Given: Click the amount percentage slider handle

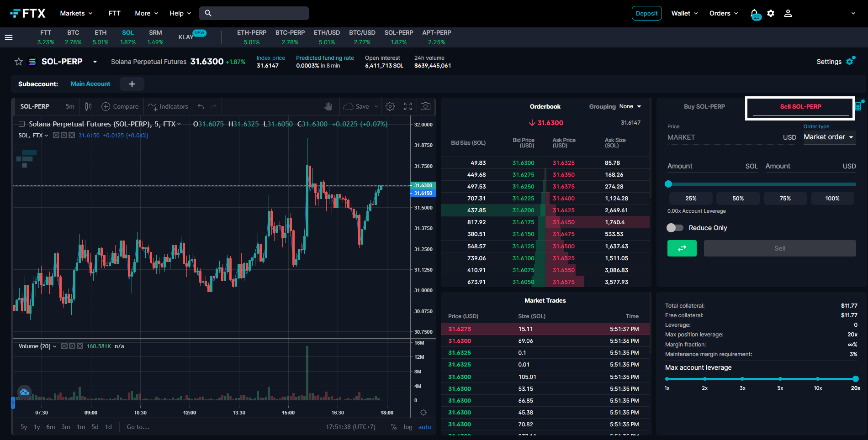Looking at the screenshot, I should (668, 184).
